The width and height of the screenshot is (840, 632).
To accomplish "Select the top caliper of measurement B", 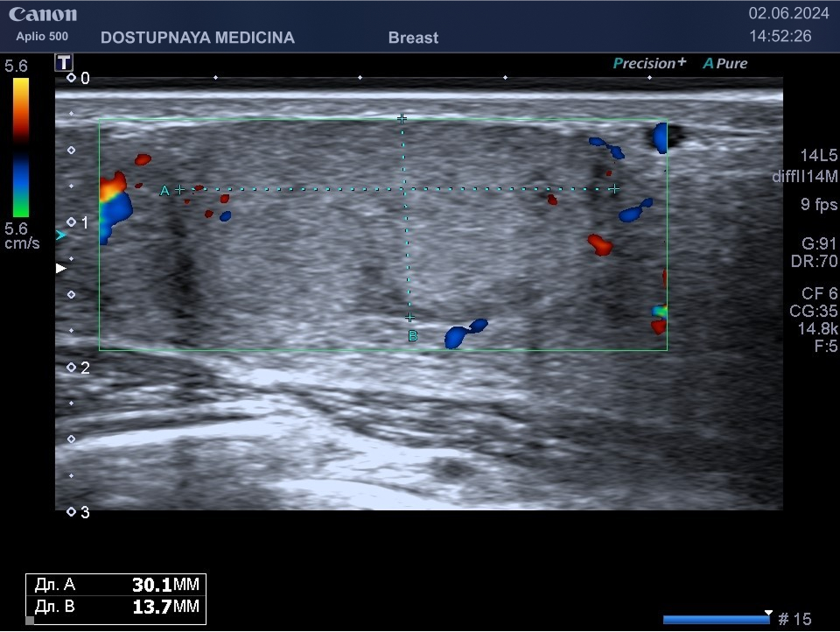I will pos(402,118).
